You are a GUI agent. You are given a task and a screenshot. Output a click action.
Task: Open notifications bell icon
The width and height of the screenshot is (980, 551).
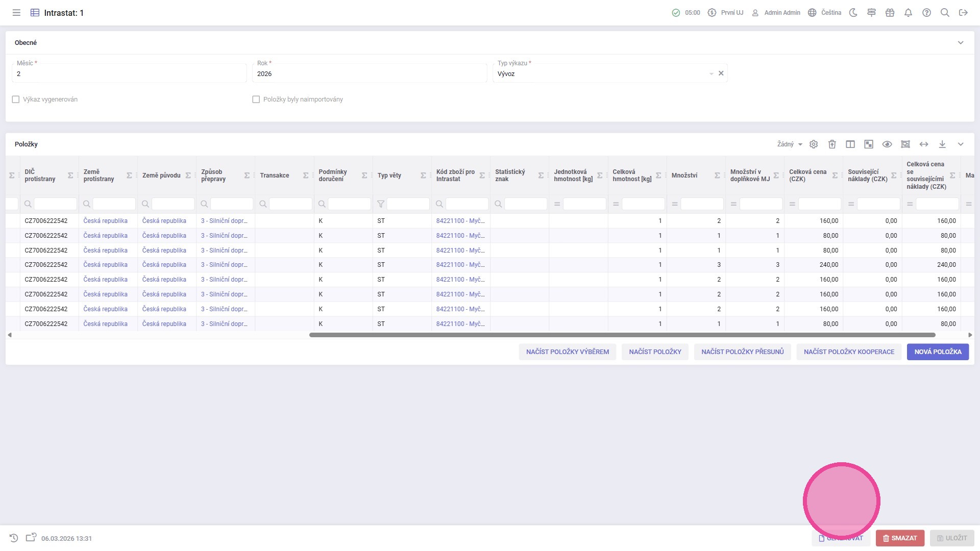pos(908,13)
